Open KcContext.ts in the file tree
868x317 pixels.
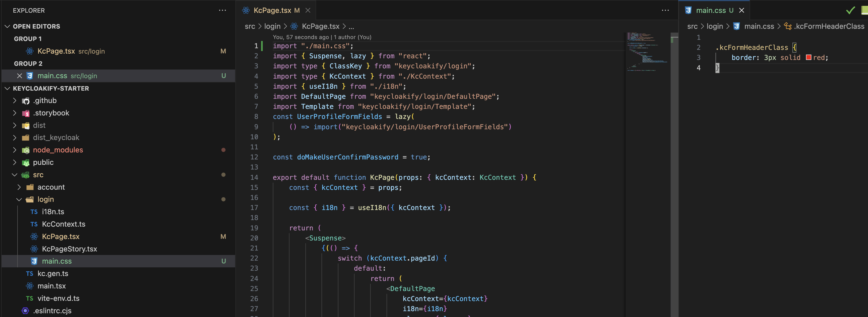coord(63,224)
